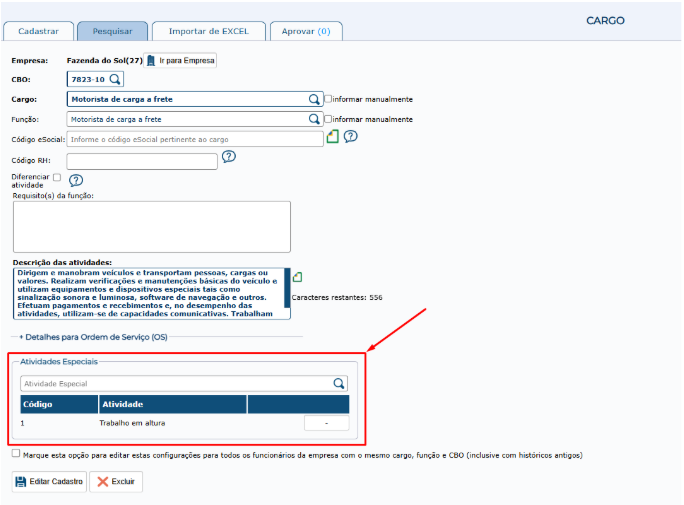Click the magnifier icon in CBO field
This screenshot has height=505, width=684.
coord(115,79)
